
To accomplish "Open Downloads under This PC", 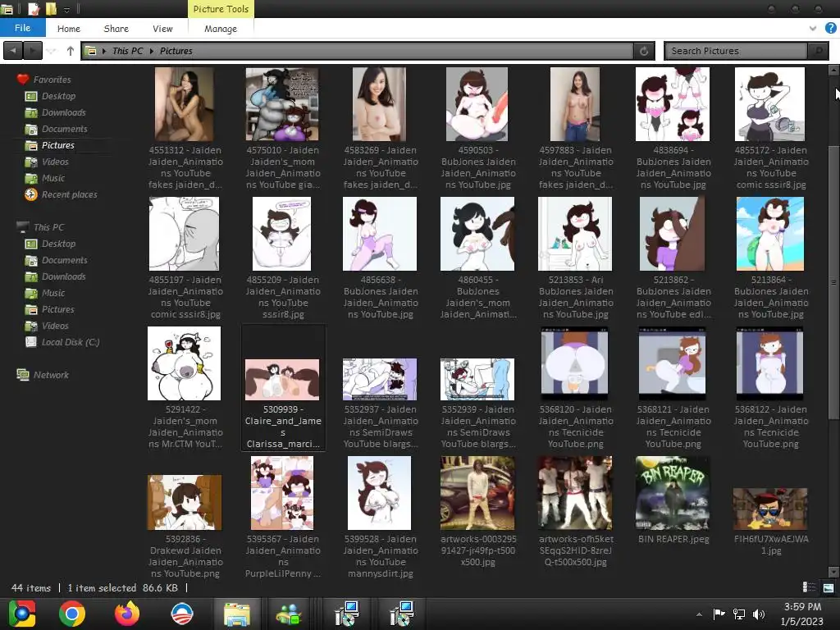I will [x=63, y=276].
